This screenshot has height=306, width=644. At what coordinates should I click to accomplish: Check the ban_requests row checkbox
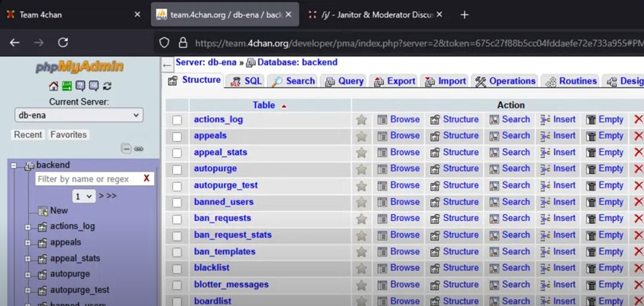point(177,219)
